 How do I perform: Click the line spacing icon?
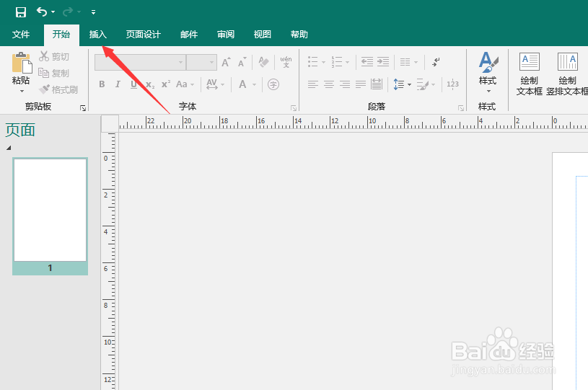pyautogui.click(x=399, y=84)
